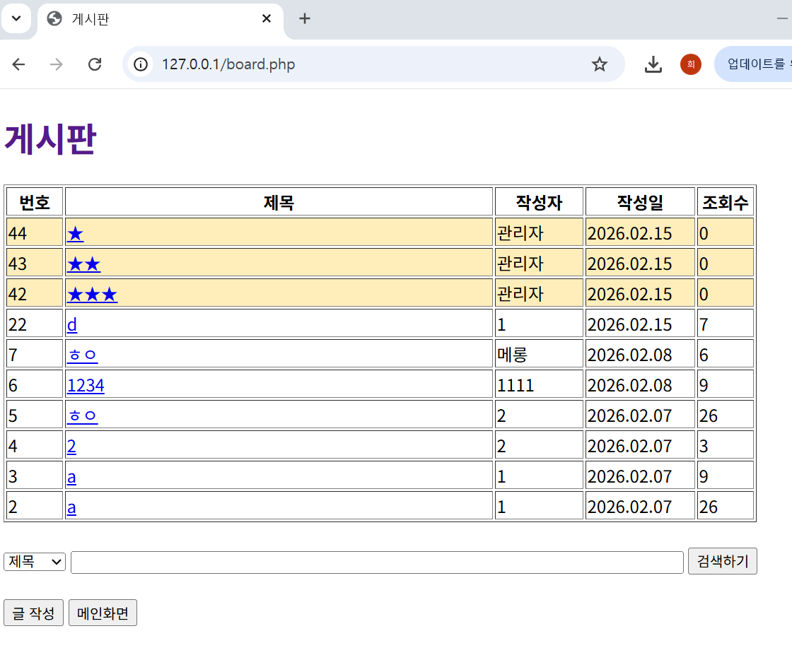Open the tab search chevron dropdown
Viewport: 792px width, 672px height.
[x=16, y=18]
